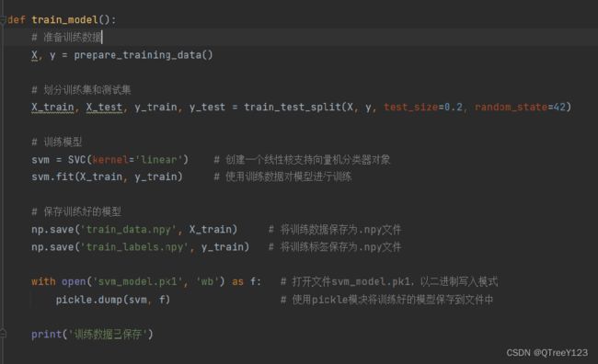Click the prepare_training_data() call
598x364 pixels.
point(144,55)
